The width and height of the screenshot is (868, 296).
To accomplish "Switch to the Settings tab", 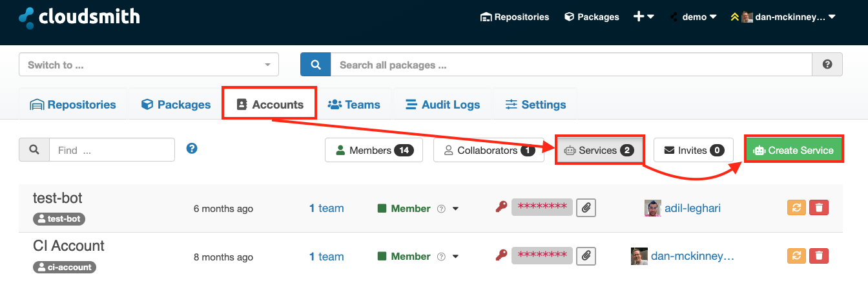I will point(535,105).
